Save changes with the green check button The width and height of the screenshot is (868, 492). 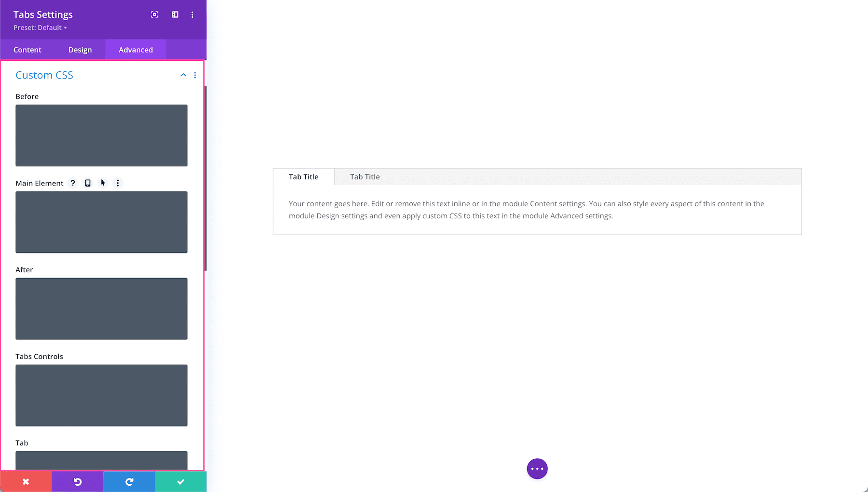(x=180, y=481)
